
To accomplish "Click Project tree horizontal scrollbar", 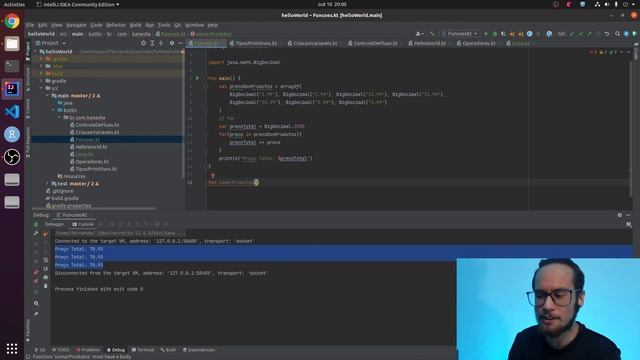I will [94, 209].
